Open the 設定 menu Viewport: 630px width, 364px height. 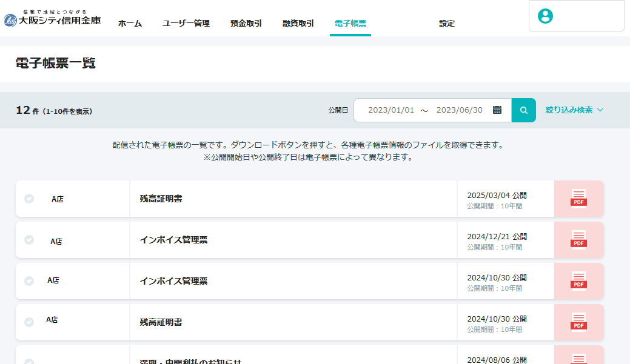(x=447, y=24)
